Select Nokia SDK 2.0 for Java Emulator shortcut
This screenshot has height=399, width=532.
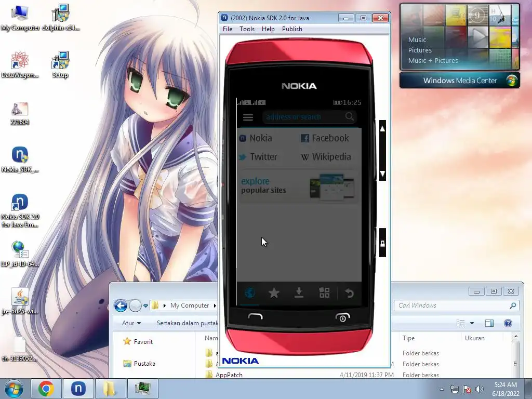[20, 210]
